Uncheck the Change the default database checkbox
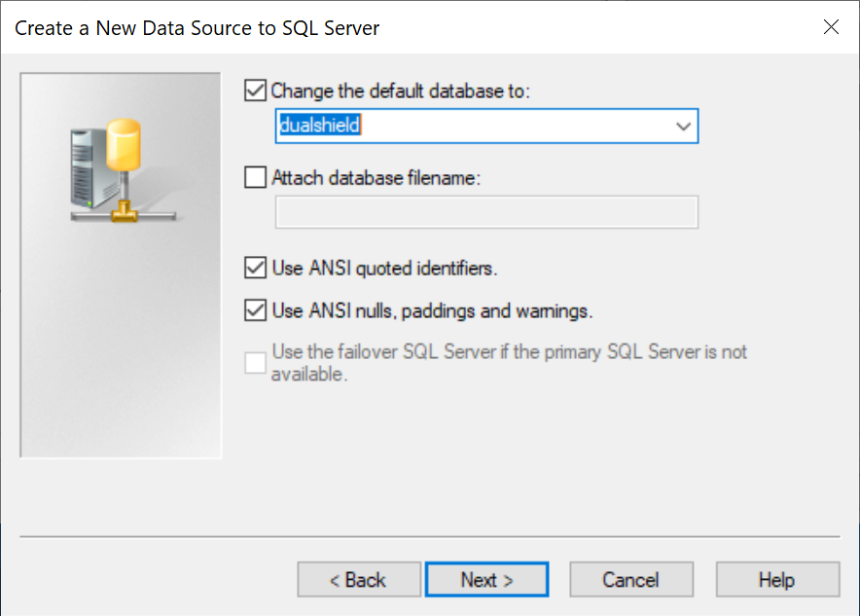The image size is (860, 616). (256, 91)
